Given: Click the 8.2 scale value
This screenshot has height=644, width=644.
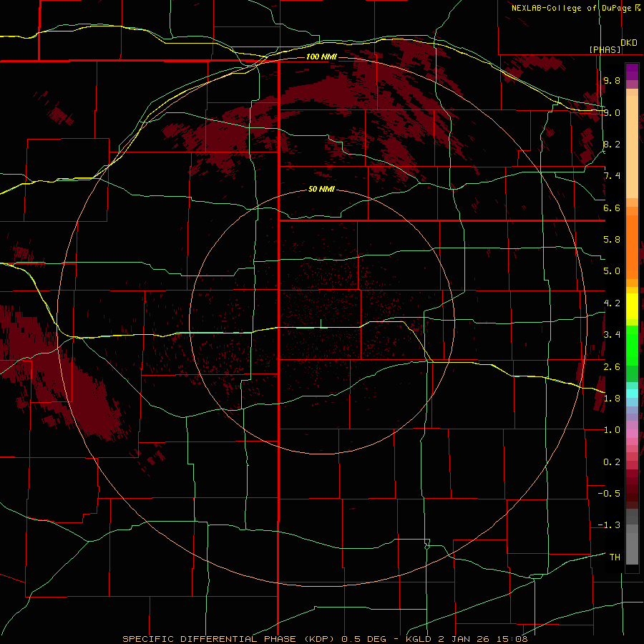Looking at the screenshot, I should click(612, 144).
